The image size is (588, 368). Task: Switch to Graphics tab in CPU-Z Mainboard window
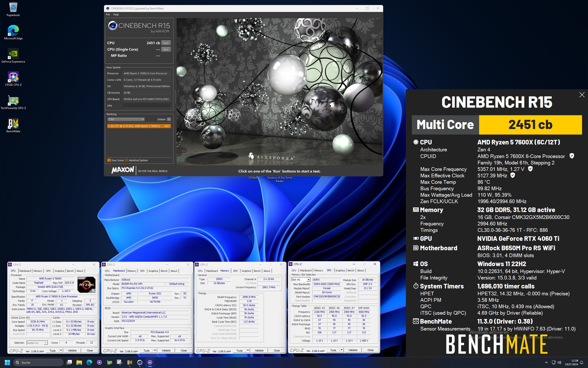[x=153, y=271]
